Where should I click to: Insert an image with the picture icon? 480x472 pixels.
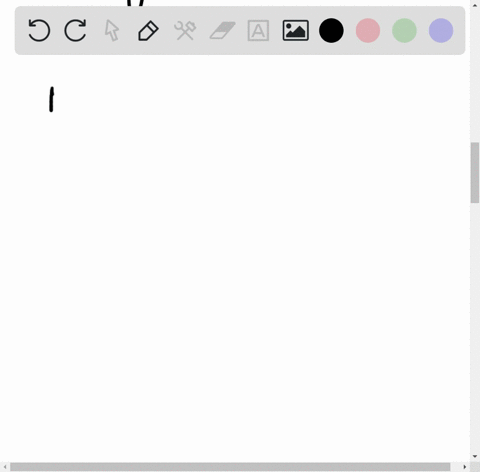tap(296, 31)
